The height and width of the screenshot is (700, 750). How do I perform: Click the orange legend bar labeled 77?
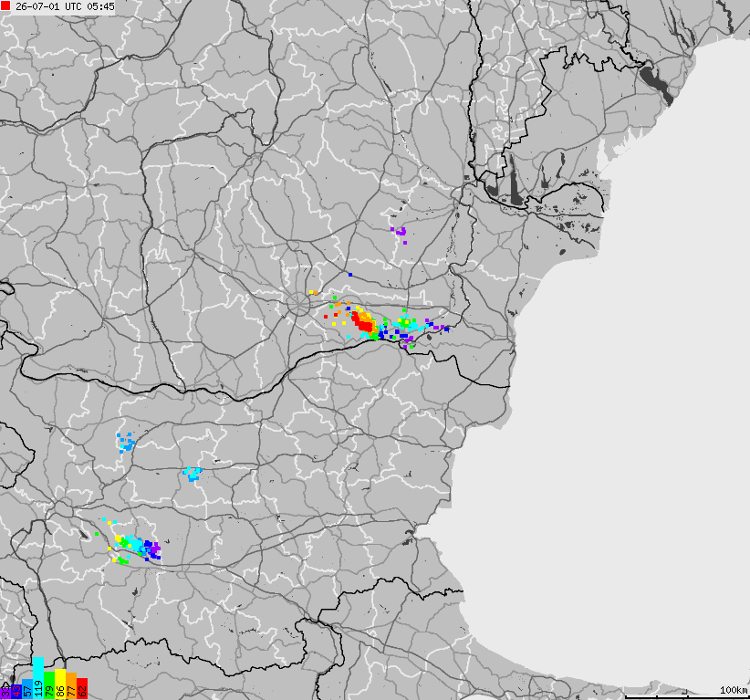tap(71, 685)
